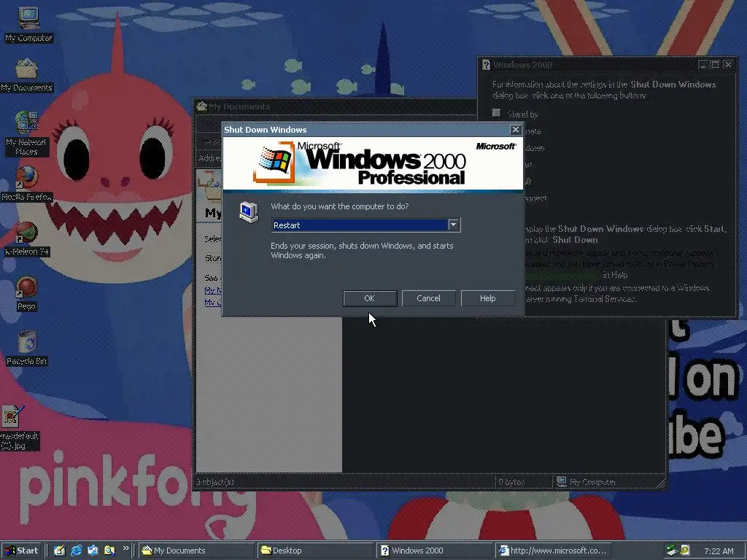This screenshot has height=560, width=747.
Task: Minimize the Windows 2000 help window
Action: tap(703, 64)
